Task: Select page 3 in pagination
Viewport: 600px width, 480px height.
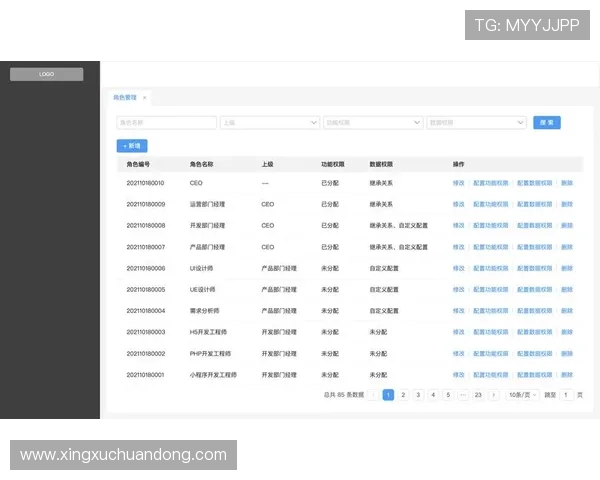Action: click(418, 395)
